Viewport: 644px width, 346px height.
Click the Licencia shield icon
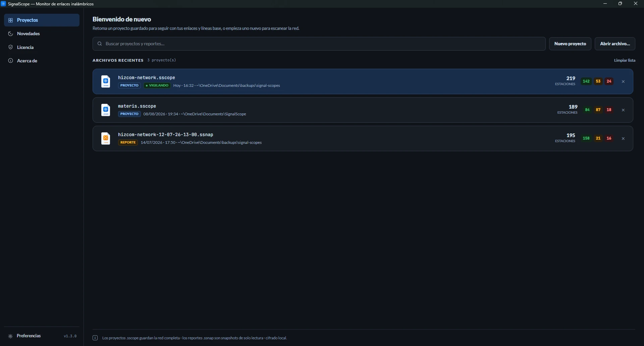tap(11, 47)
